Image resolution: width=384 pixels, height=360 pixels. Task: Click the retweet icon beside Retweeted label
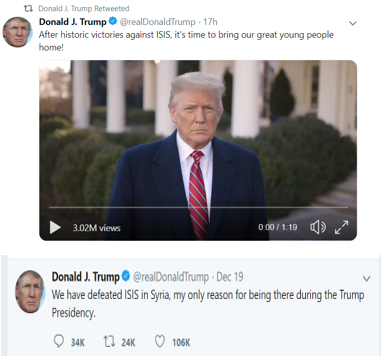29,8
